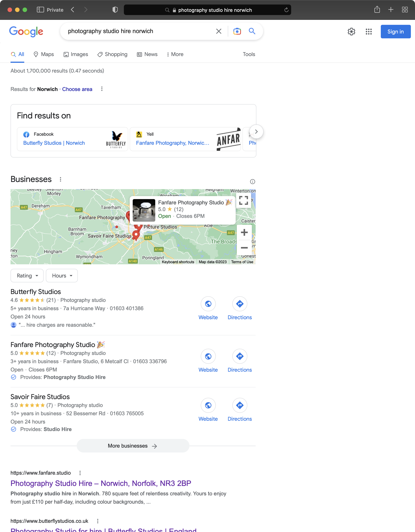Click the search magnifying glass icon
This screenshot has height=532, width=415.
tap(252, 31)
